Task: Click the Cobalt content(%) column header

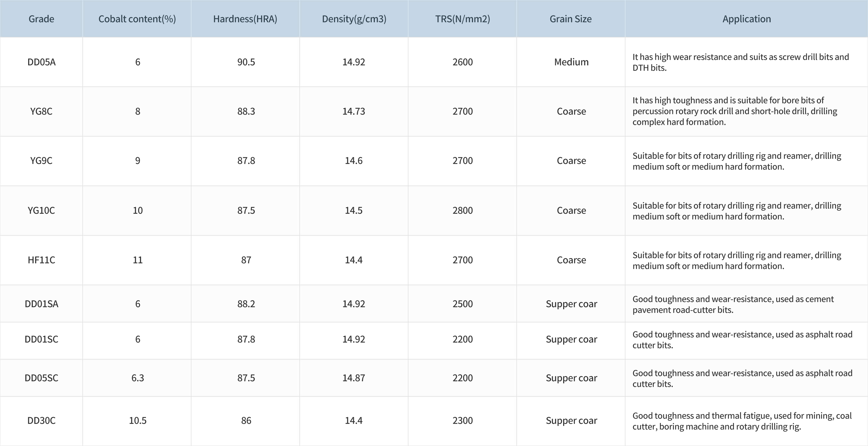Action: point(137,19)
